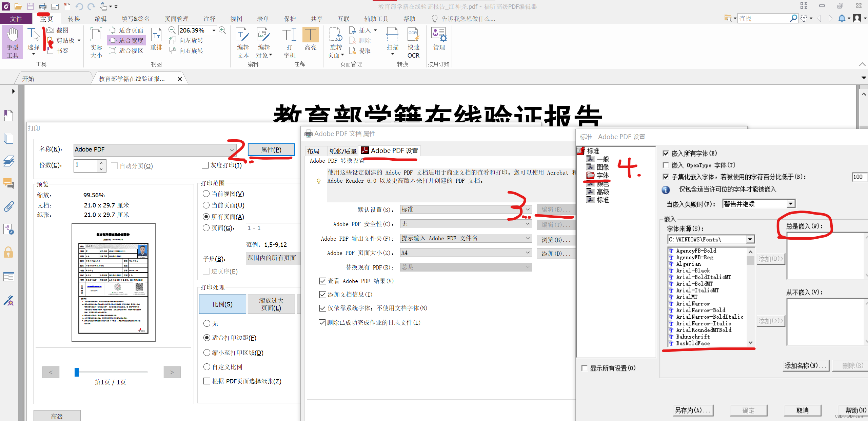The width and height of the screenshot is (868, 421).
Task: Click the Manage subscription (管理) icon
Action: pyautogui.click(x=439, y=39)
